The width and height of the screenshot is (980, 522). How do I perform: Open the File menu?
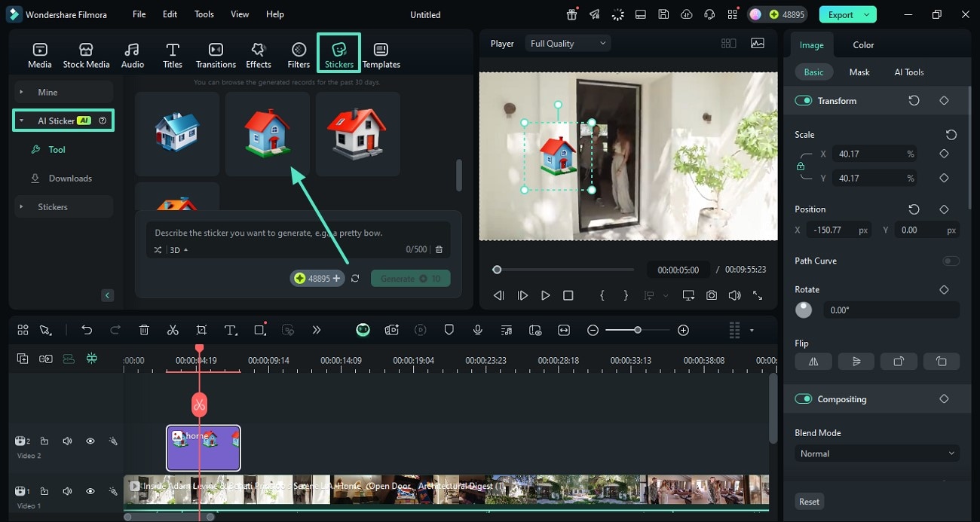139,14
